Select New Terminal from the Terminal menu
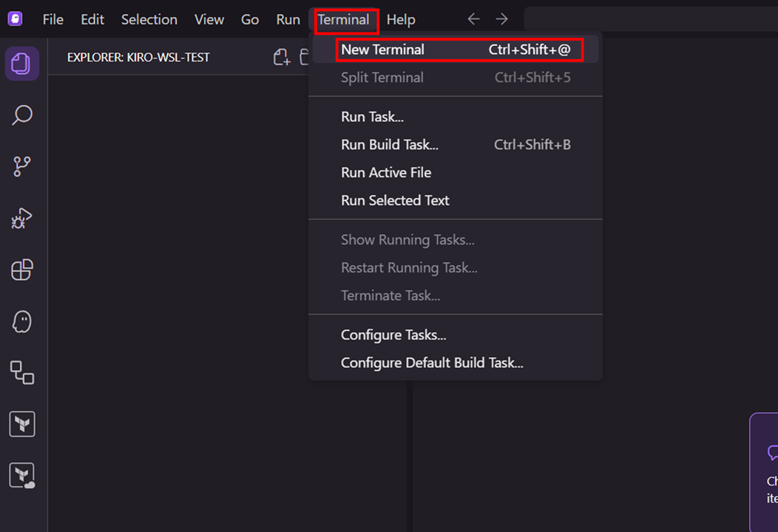 (382, 50)
